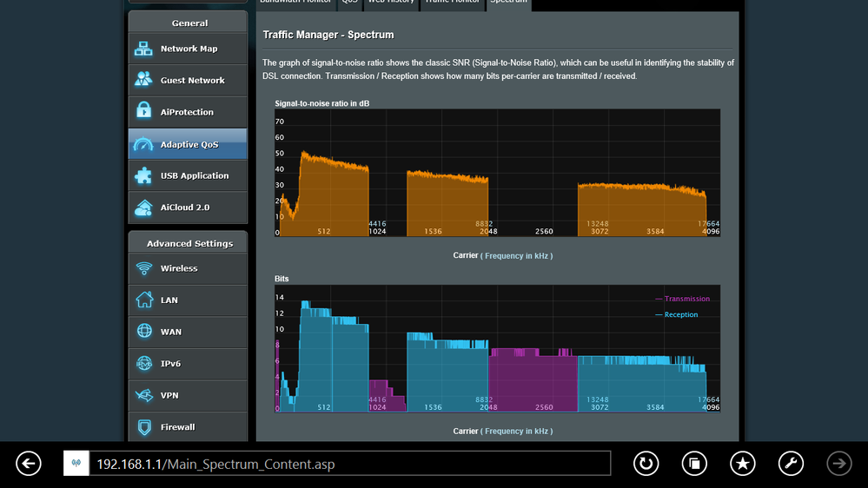This screenshot has height=488, width=868.
Task: Open AiCloud 2.0 menu label
Action: coord(185,208)
